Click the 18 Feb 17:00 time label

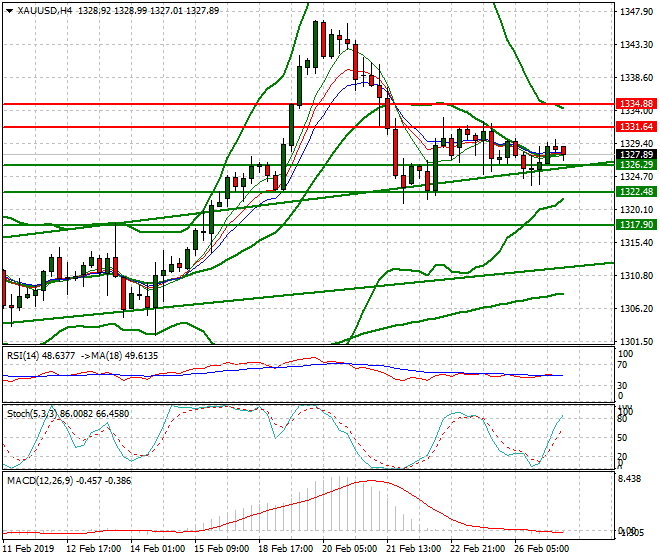[285, 549]
